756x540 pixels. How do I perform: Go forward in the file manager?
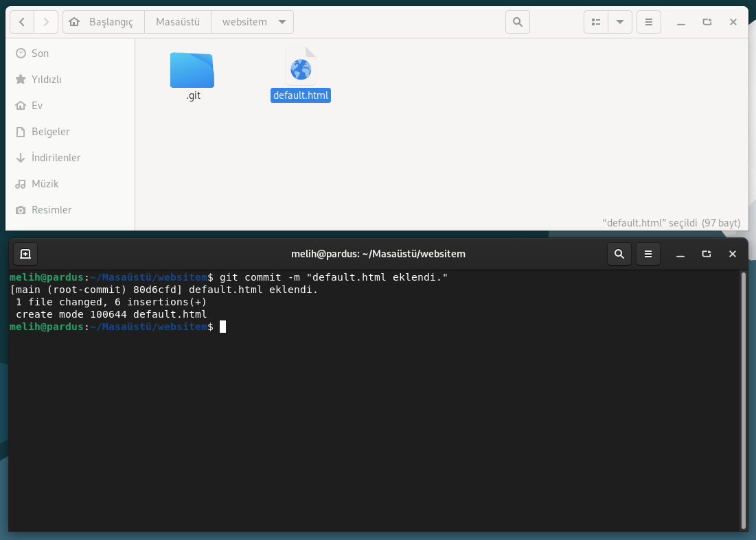click(46, 22)
